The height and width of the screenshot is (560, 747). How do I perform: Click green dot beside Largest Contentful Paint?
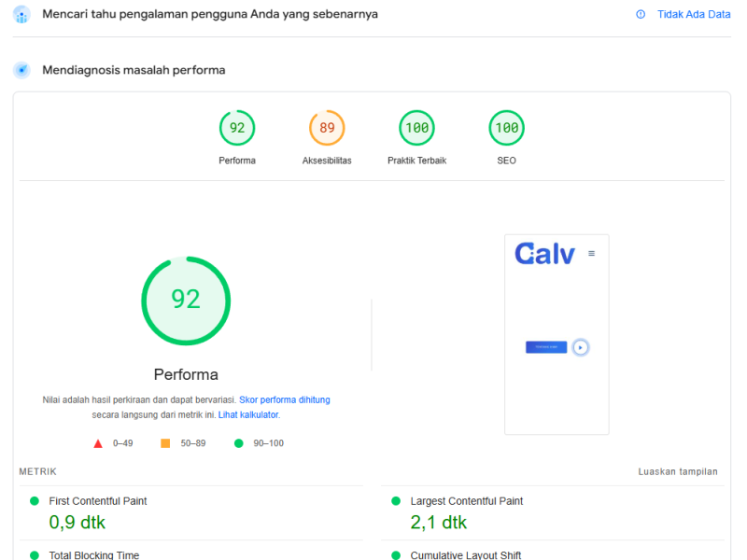396,501
